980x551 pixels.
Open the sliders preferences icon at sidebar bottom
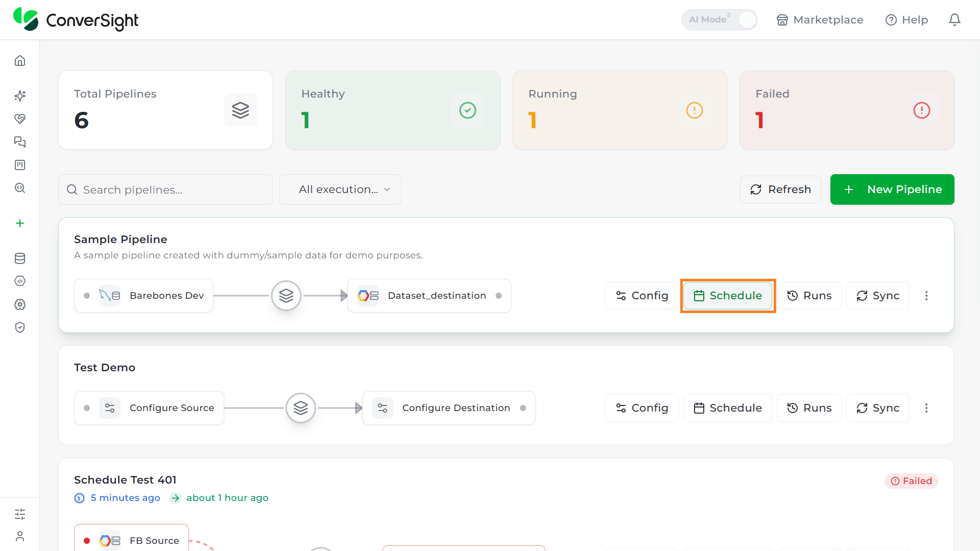(20, 514)
